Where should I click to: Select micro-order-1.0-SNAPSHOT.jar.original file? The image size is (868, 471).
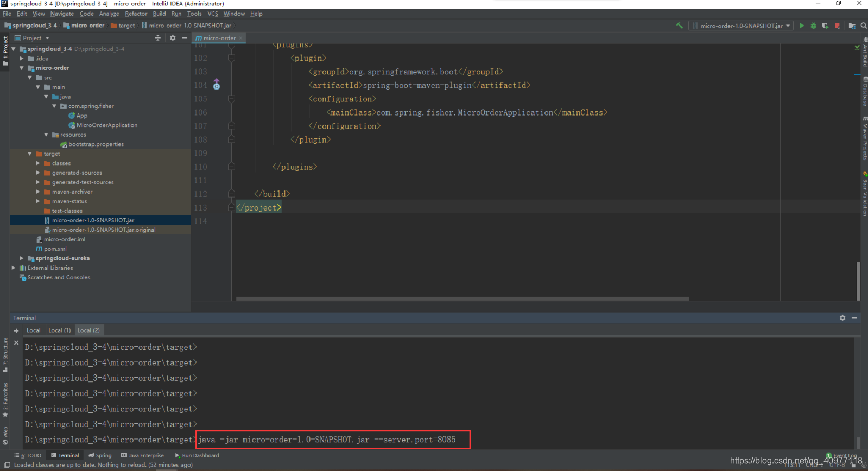[x=100, y=230]
